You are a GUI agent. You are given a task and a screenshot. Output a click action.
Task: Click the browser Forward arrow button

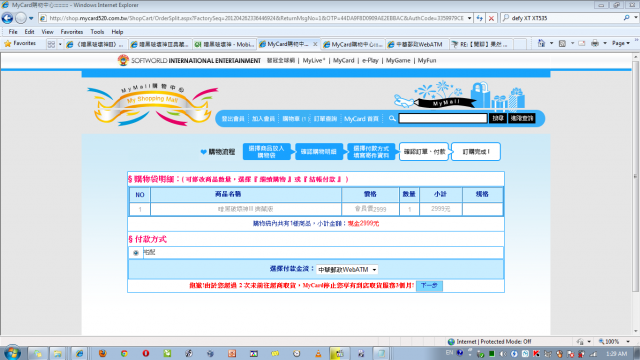point(21,18)
